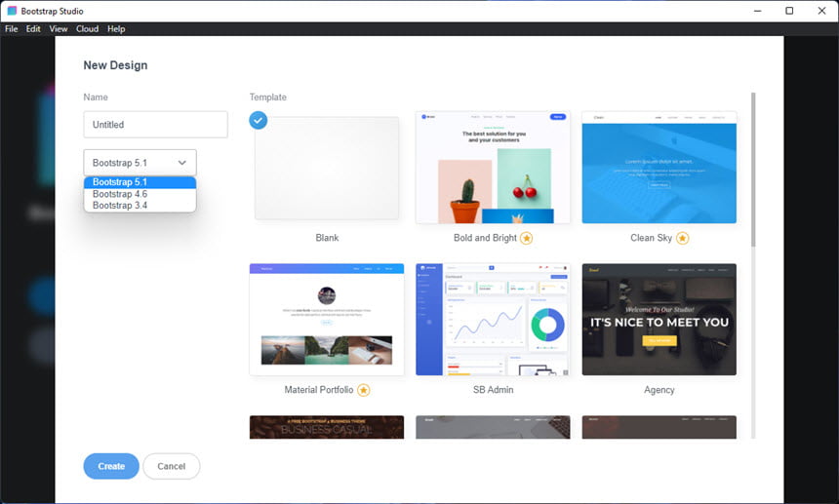
Task: Click the SB Admin label text
Action: pos(493,390)
